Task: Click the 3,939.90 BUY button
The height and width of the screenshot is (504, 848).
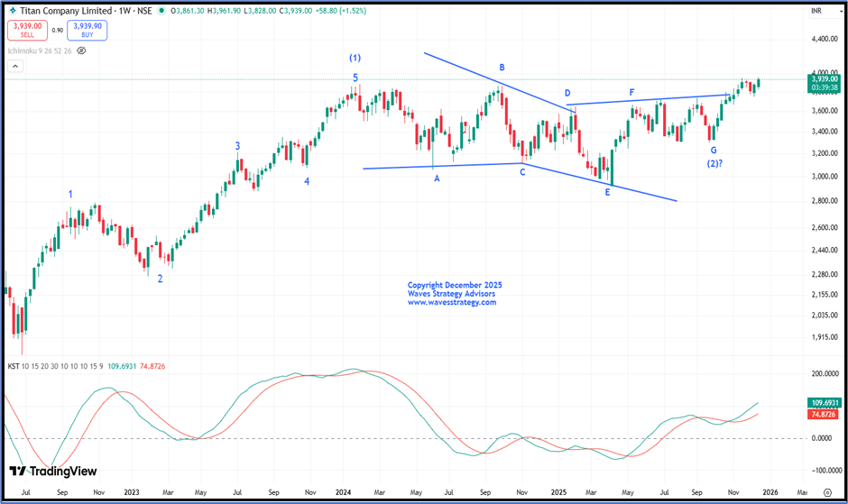Action: pos(88,31)
